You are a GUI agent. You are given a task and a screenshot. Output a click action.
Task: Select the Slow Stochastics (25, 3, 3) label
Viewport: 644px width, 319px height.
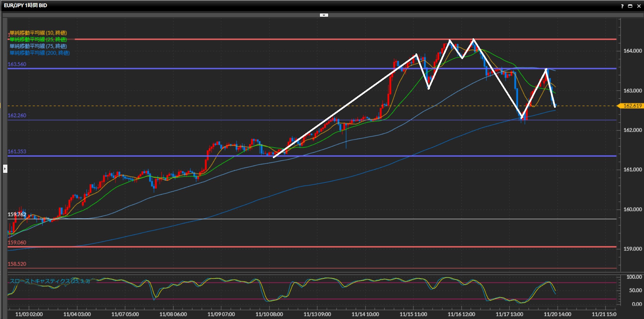(x=50, y=281)
